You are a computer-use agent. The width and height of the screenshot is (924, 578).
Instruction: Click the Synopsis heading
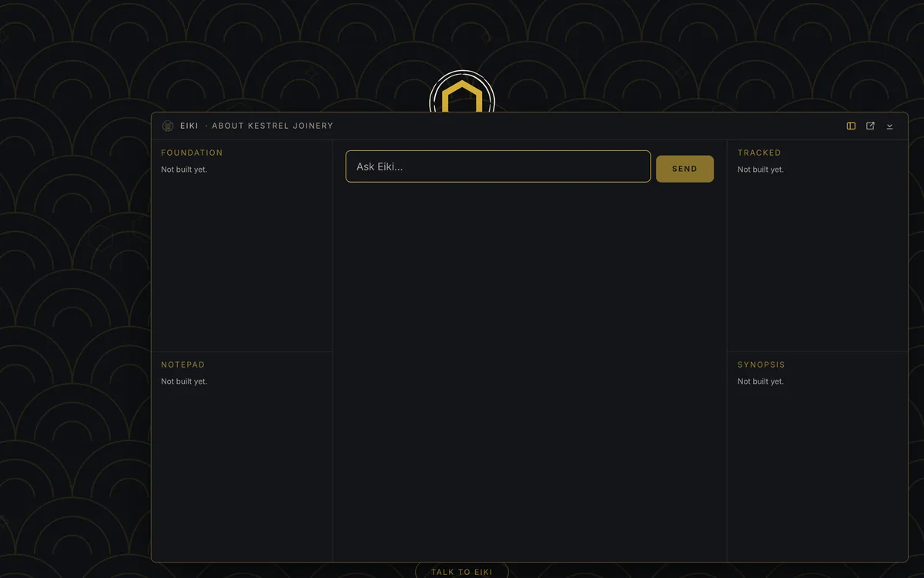[762, 365]
